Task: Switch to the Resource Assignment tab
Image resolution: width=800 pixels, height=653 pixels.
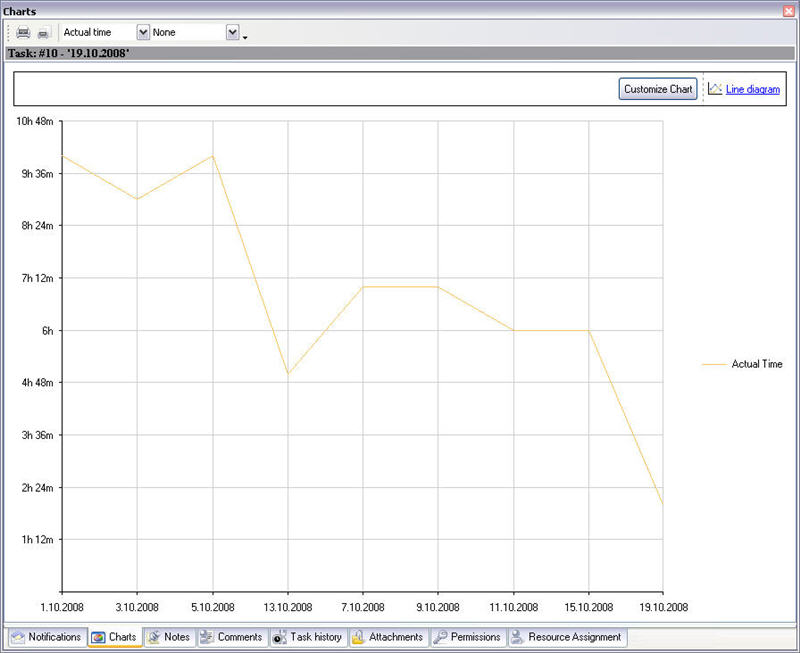Action: (x=567, y=637)
